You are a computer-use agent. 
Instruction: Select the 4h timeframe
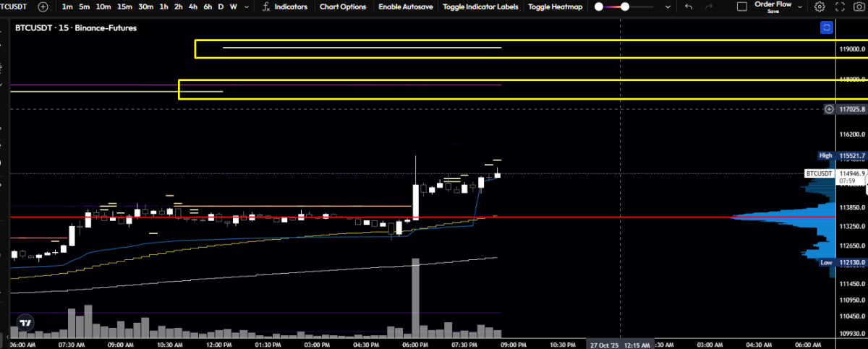tap(192, 7)
